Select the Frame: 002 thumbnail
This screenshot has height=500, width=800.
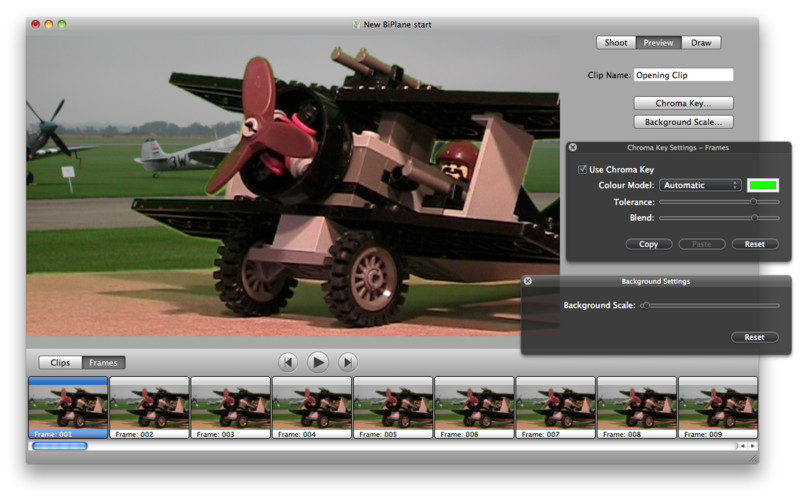click(149, 408)
